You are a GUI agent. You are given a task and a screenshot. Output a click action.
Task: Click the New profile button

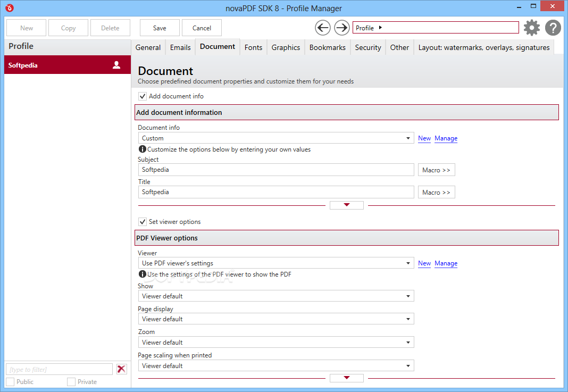click(27, 28)
